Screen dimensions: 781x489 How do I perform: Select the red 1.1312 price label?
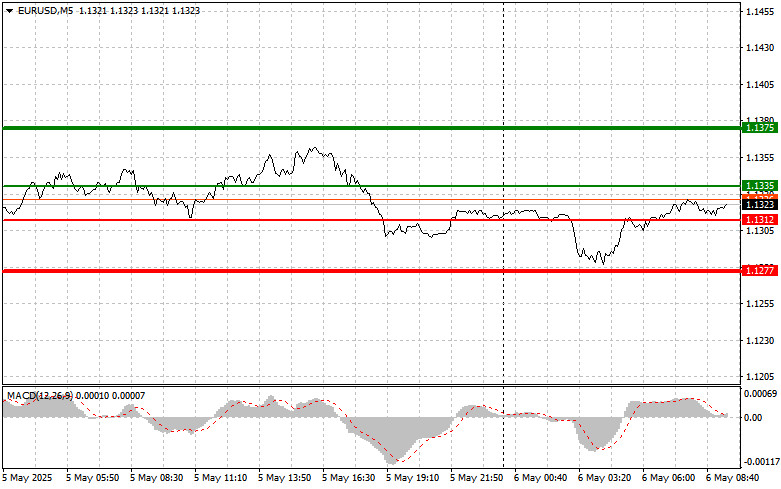(760, 220)
